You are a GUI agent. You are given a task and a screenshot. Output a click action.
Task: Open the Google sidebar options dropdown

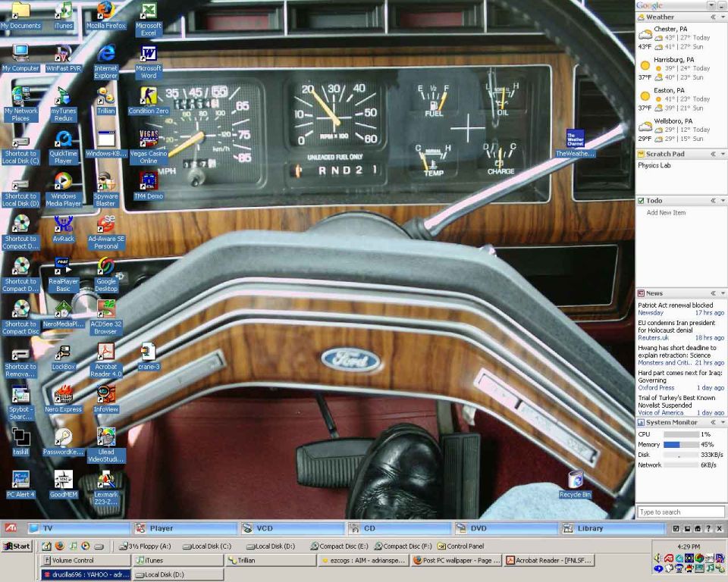tap(711, 5)
